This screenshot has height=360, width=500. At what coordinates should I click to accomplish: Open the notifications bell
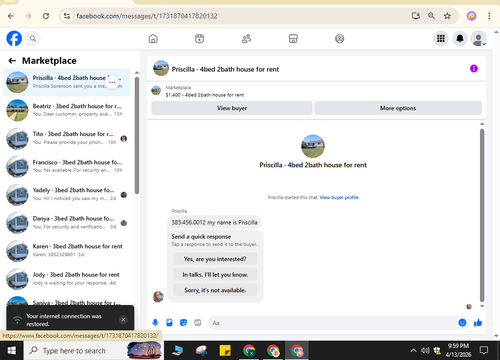(460, 39)
